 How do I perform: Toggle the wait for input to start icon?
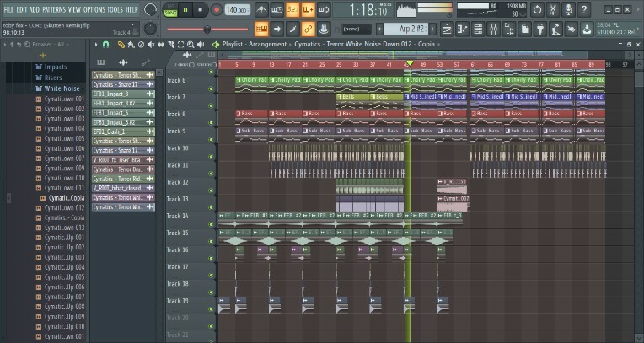point(277,10)
